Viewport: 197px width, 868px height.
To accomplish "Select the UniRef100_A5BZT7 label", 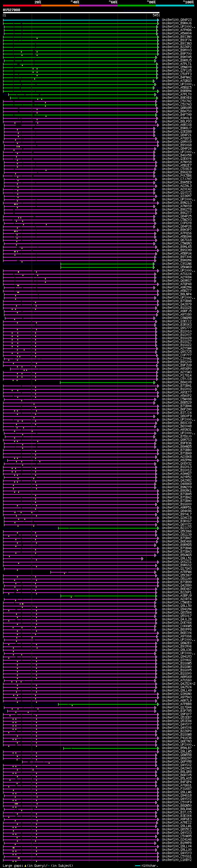I will pos(177,291).
